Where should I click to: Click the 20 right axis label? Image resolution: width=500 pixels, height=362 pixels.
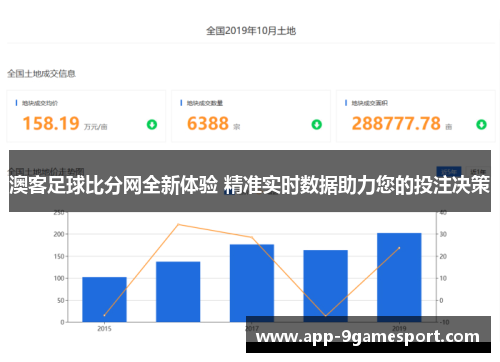(x=443, y=256)
